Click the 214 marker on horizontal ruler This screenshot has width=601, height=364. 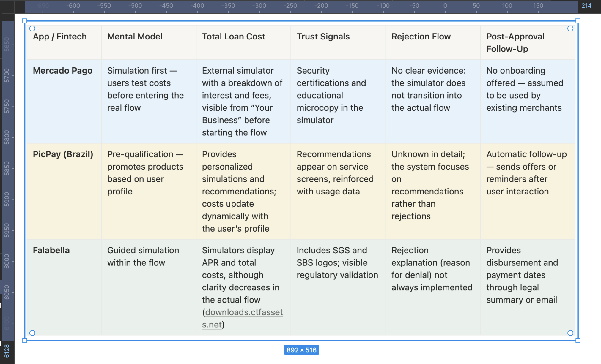click(x=586, y=6)
